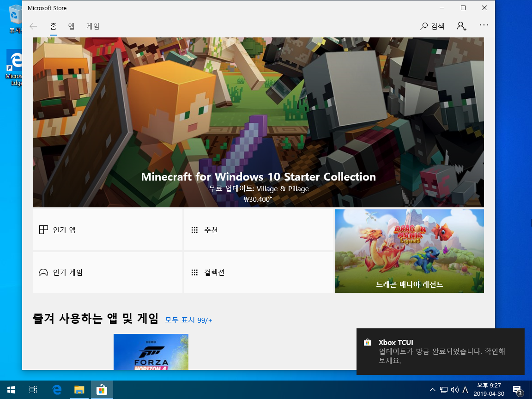Click the game controller icon in 인기 게임
The image size is (532, 399).
tap(43, 272)
